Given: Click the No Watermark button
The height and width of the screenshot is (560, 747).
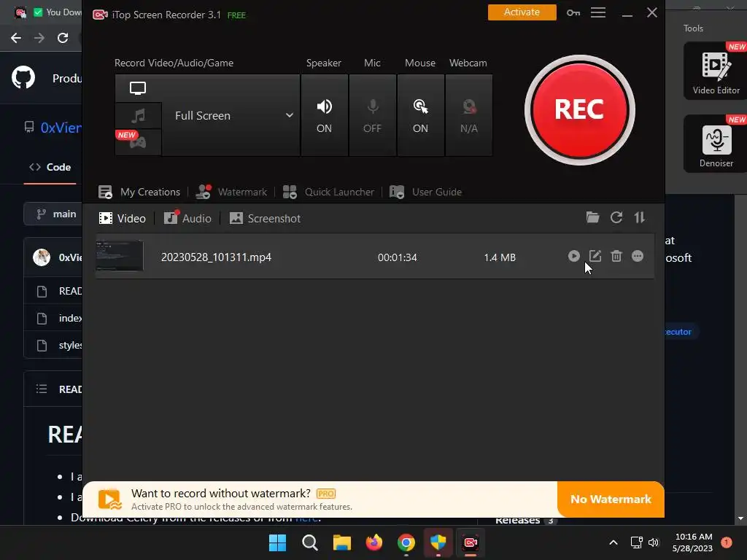Looking at the screenshot, I should [x=611, y=499].
